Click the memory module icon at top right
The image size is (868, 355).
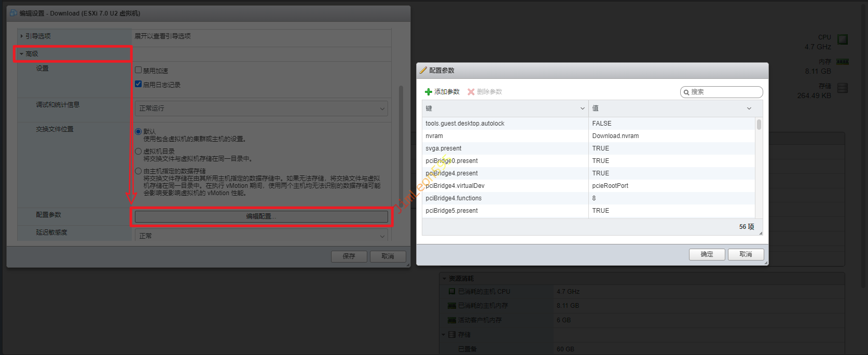click(x=843, y=62)
